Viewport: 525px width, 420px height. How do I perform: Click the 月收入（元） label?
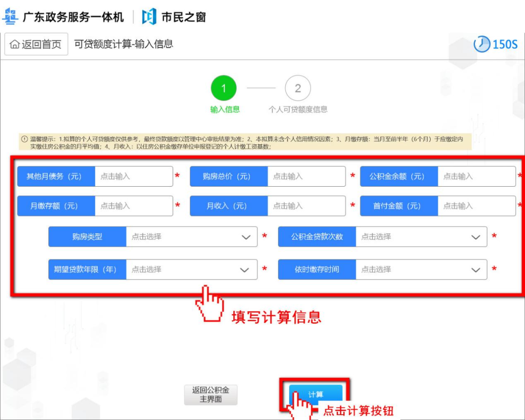pos(228,206)
